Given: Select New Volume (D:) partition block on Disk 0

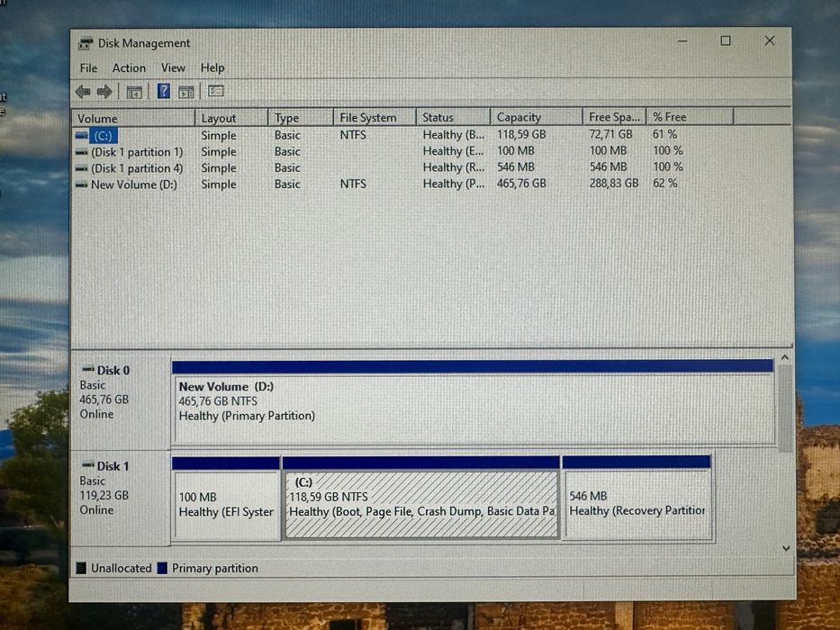Looking at the screenshot, I should 473,401.
